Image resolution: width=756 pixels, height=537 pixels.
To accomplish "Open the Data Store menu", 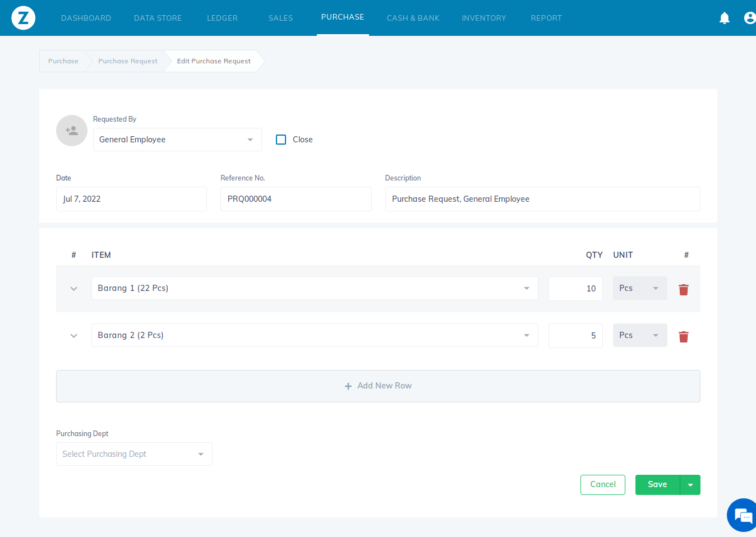I will tap(158, 18).
